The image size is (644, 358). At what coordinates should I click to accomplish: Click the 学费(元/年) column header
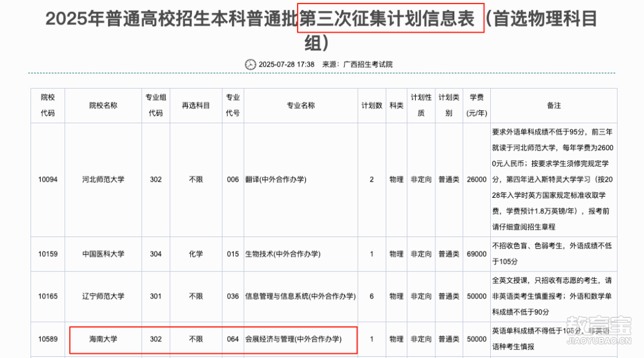(476, 105)
